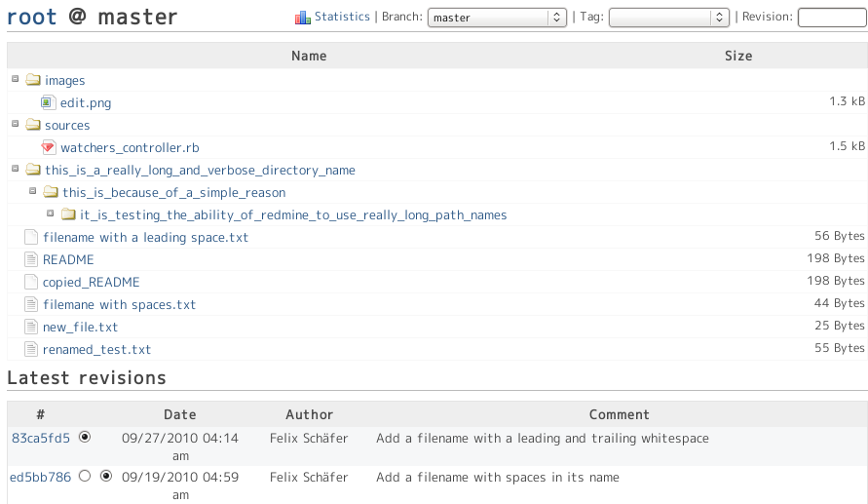Open the Tag dropdown
The width and height of the screenshot is (868, 504).
668,18
